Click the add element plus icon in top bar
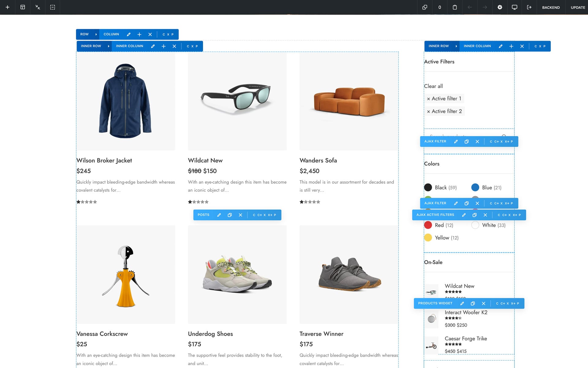Viewport: 588px width, 368px height. click(7, 7)
